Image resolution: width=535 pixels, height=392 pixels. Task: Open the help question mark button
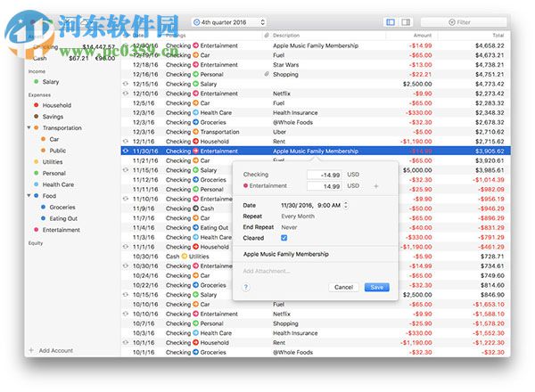click(x=246, y=287)
